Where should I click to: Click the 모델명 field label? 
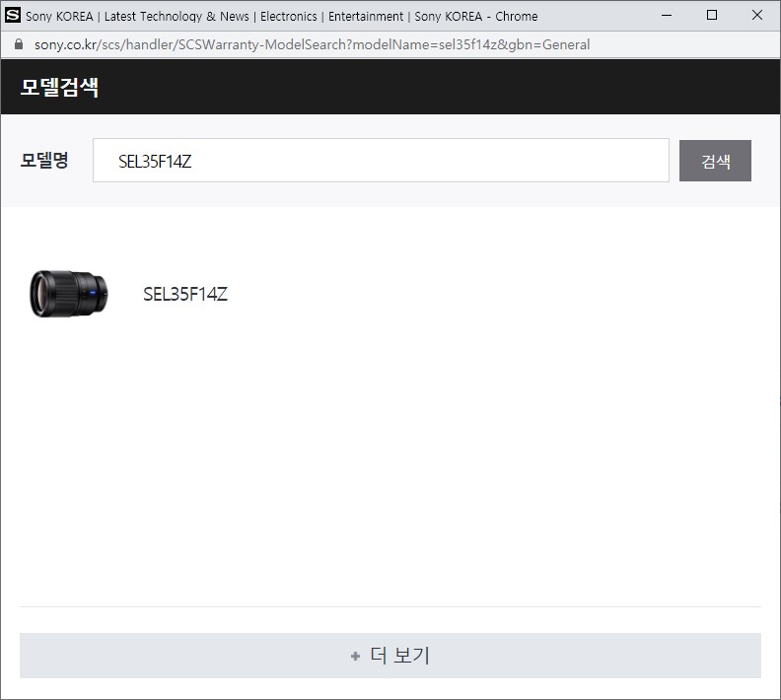(x=43, y=161)
